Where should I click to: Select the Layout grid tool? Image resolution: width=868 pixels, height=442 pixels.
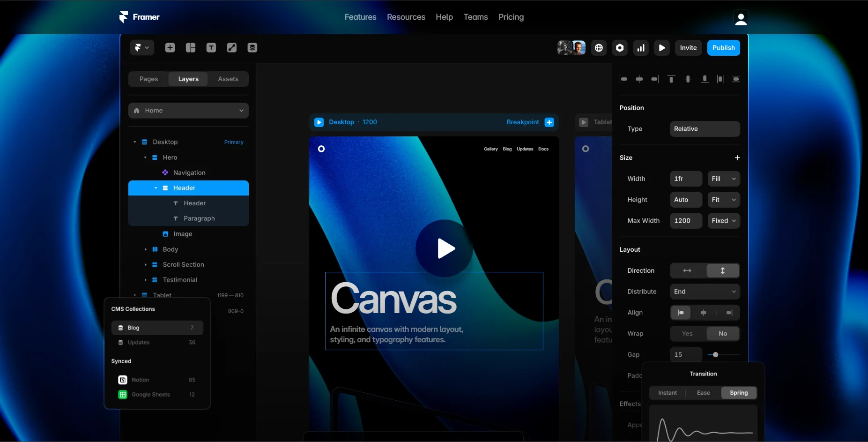(191, 47)
